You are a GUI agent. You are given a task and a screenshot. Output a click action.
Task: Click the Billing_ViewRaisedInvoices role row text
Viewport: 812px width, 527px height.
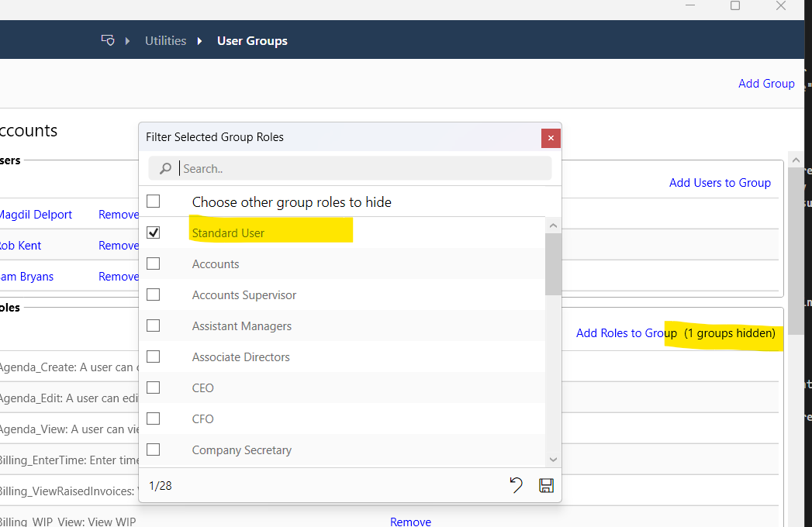click(69, 491)
